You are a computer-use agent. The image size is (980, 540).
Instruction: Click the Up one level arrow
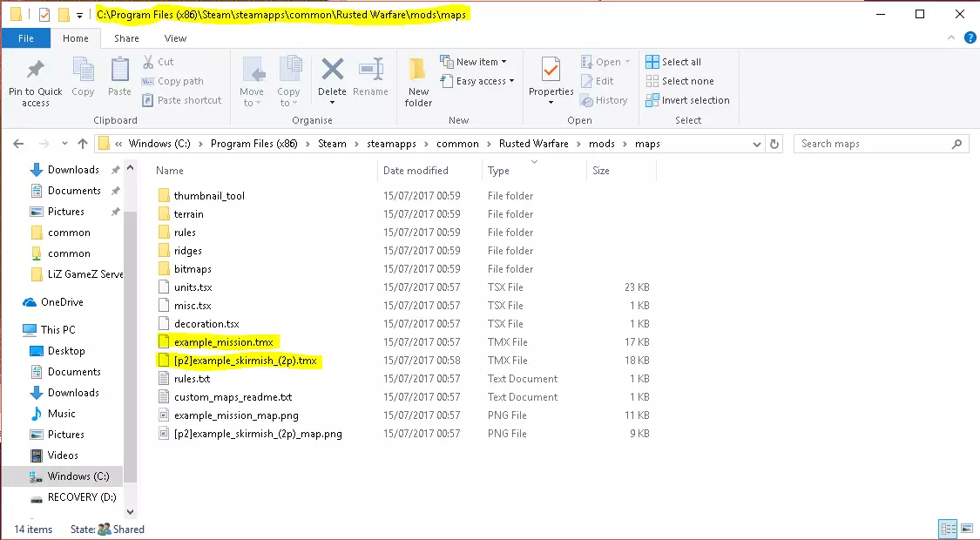(x=83, y=144)
